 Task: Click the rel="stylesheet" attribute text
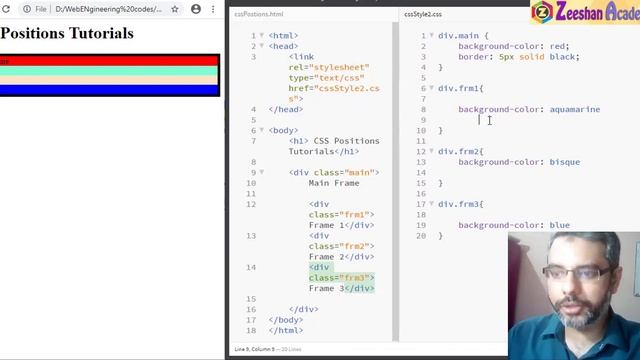(329, 67)
